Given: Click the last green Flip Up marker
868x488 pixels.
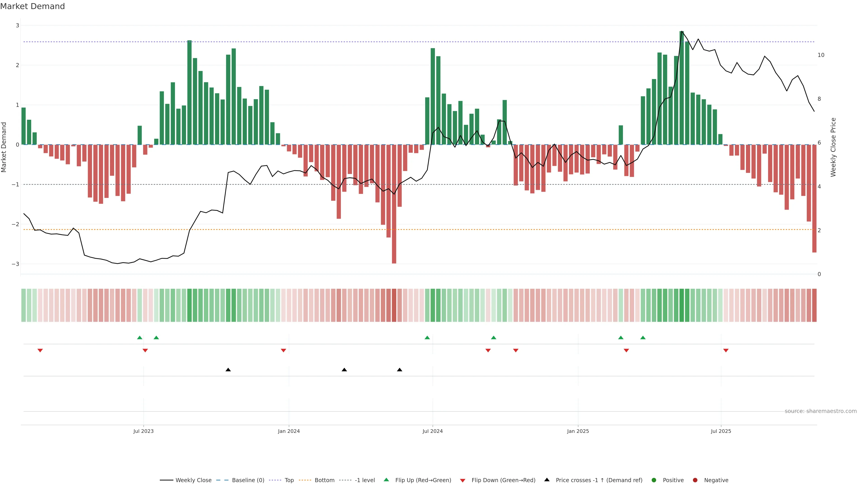Looking at the screenshot, I should click(x=643, y=338).
